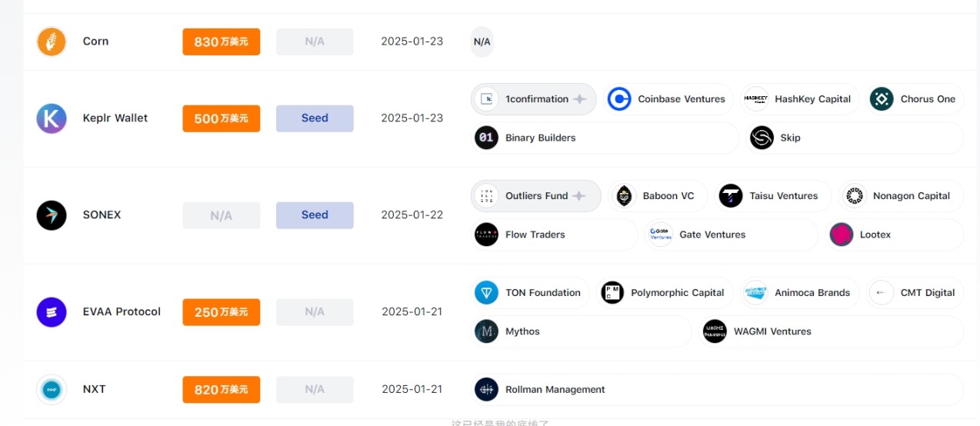
Task: Select the EVAA Protocol logo icon
Action: tap(52, 312)
